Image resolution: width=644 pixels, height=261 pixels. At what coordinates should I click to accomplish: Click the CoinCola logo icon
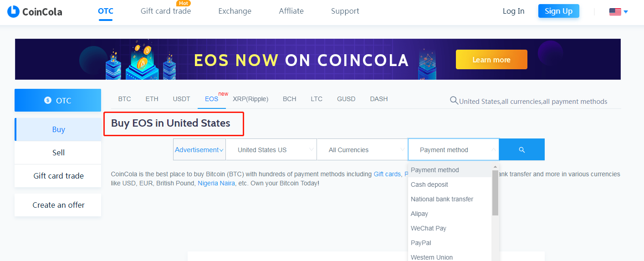(x=13, y=11)
